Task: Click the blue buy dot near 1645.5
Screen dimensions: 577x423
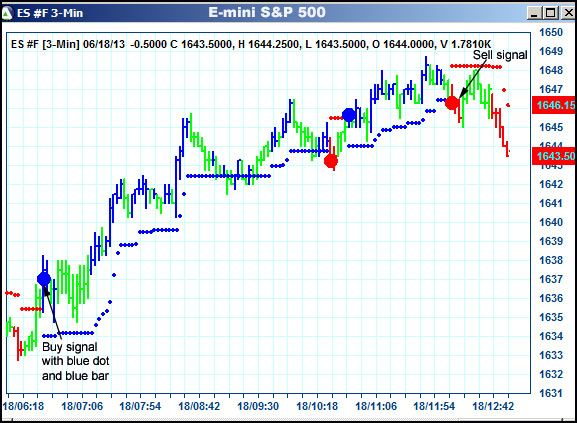Action: click(x=348, y=115)
